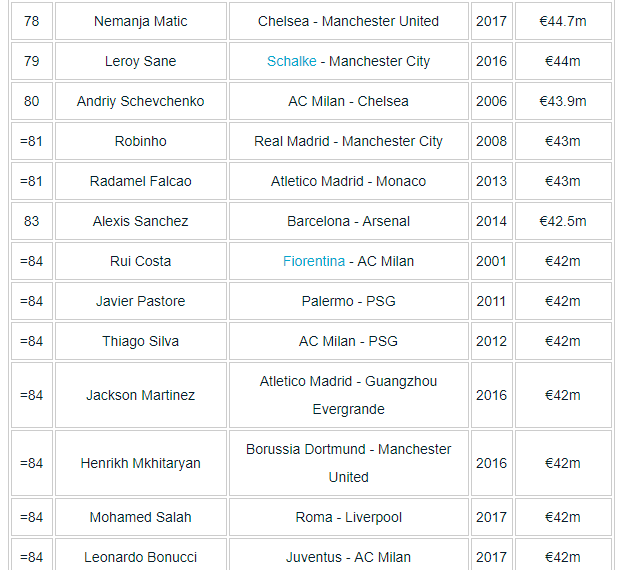This screenshot has height=570, width=621.
Task: Click the Chelsea - Manchester United transfer cell
Action: click(x=348, y=21)
